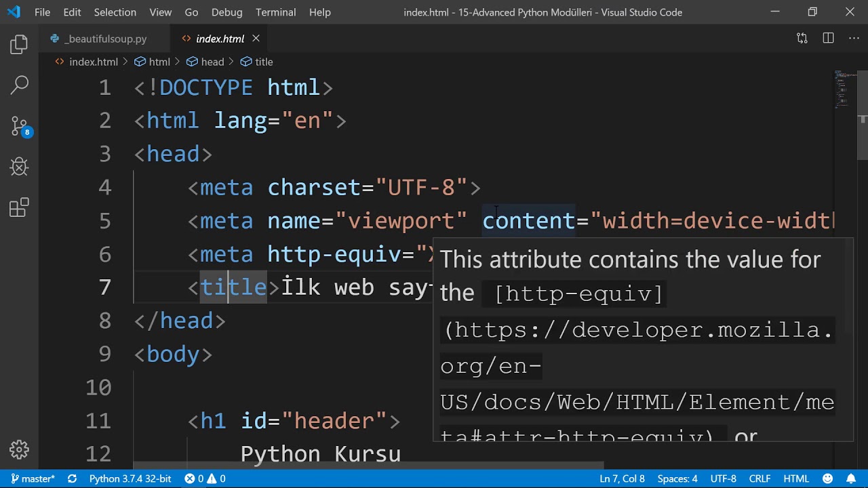Split the editor to the right

pos(828,39)
